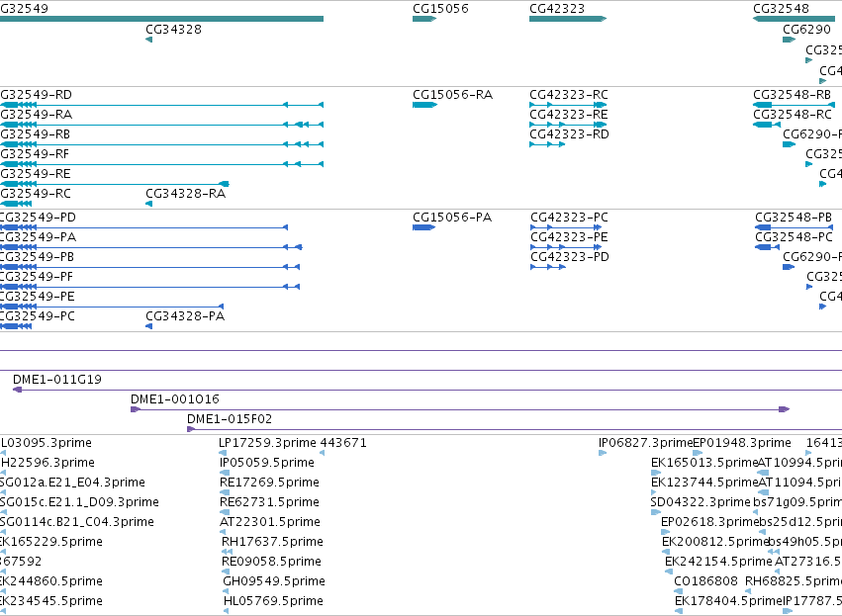Open EST RE17269.5prime
Image resolution: width=842 pixels, height=616 pixels.
269,483
